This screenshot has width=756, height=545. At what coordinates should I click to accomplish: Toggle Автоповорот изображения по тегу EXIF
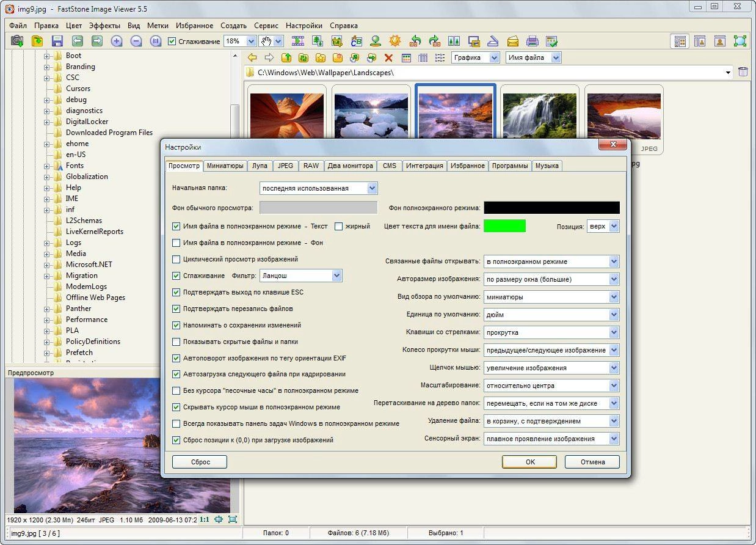[x=176, y=358]
